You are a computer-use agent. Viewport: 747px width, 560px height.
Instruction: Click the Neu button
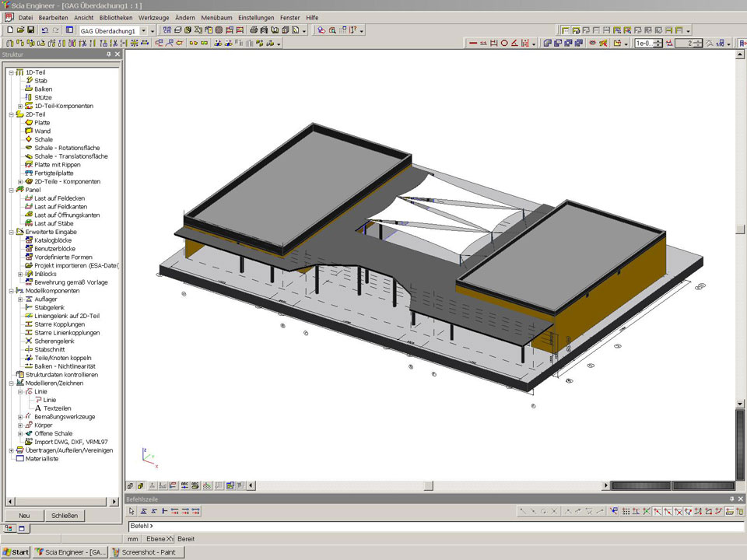pyautogui.click(x=24, y=516)
